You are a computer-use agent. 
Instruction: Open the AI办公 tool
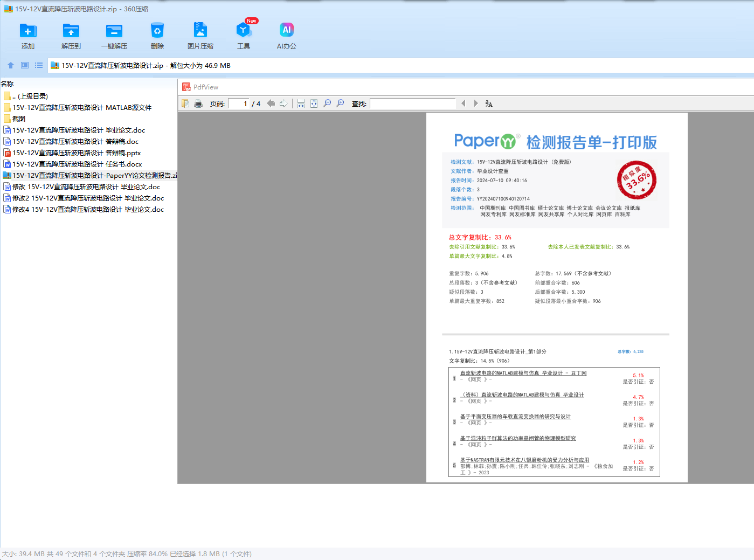click(287, 30)
